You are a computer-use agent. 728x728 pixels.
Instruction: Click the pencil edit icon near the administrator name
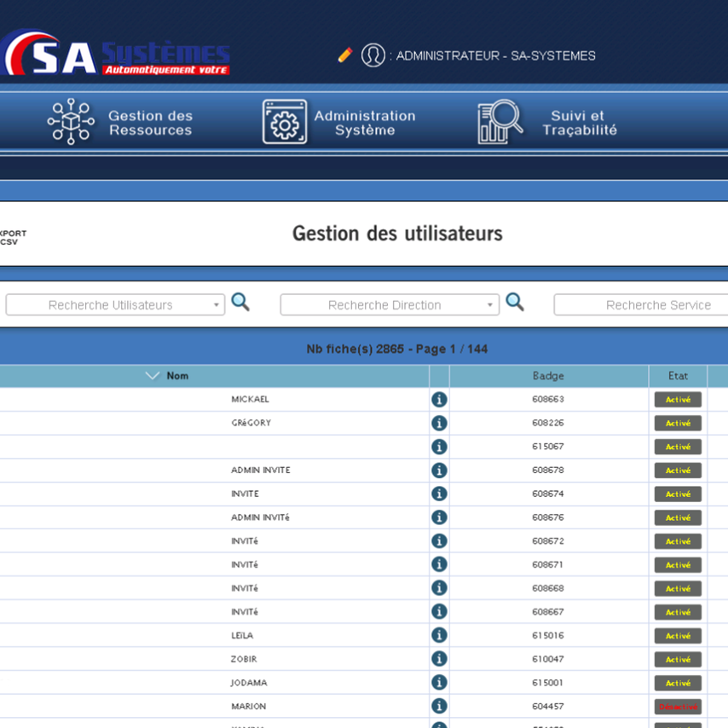[x=345, y=55]
